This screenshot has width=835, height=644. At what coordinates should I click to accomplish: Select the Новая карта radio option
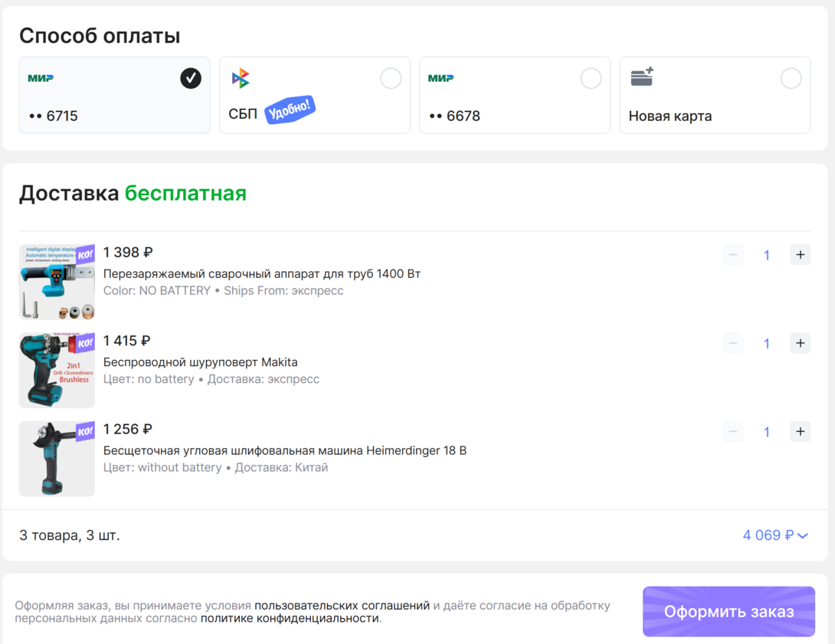[791, 78]
